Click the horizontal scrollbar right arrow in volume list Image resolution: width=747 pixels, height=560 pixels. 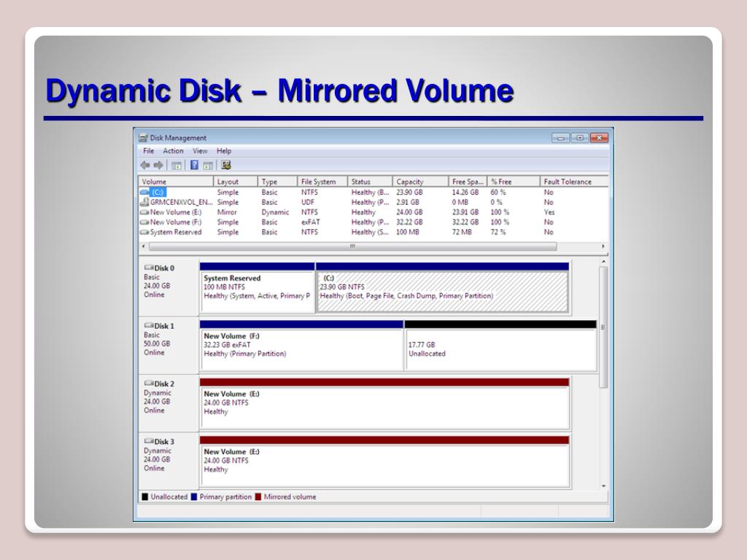coord(603,246)
